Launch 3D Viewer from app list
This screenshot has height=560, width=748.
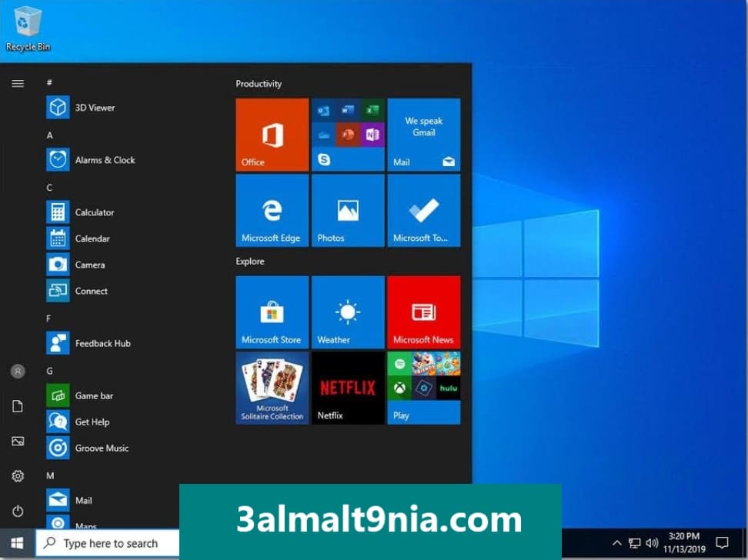click(x=81, y=108)
